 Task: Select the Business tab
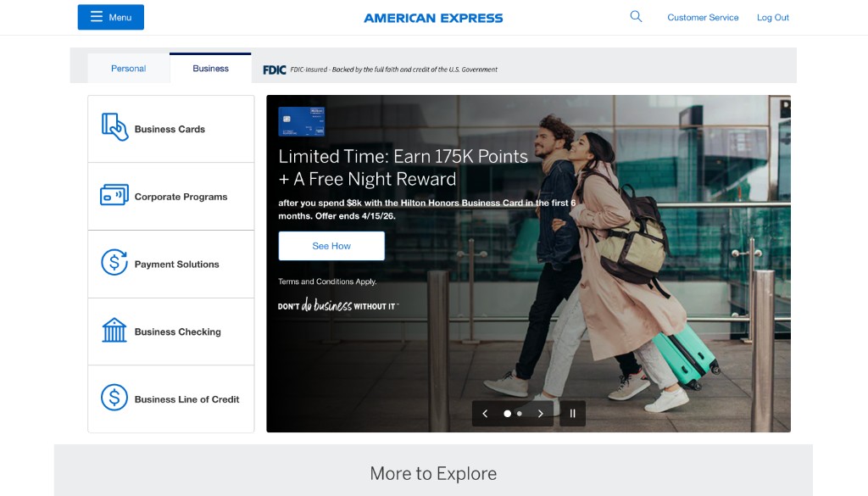click(x=210, y=68)
